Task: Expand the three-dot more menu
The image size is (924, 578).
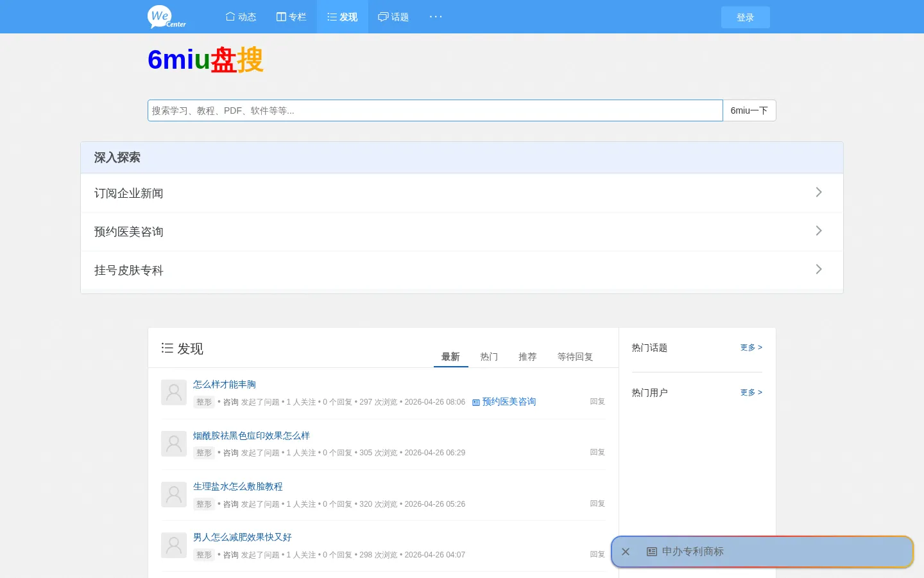Action: 436,17
